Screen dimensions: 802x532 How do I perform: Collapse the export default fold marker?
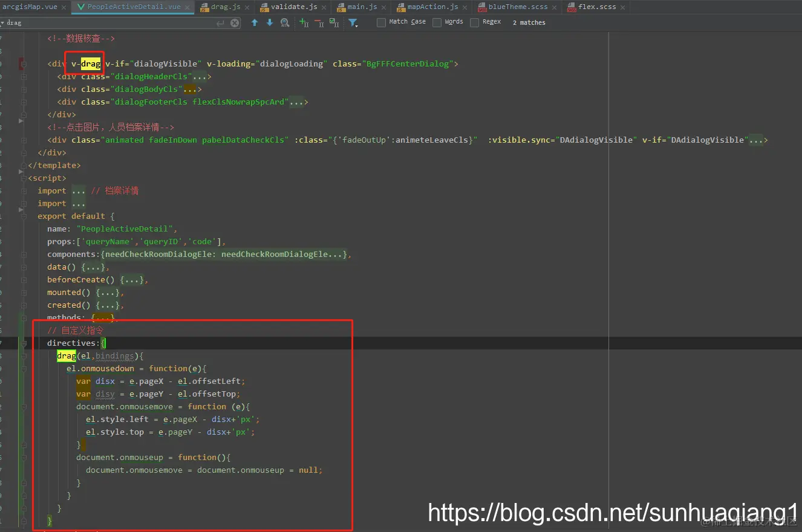coord(24,216)
